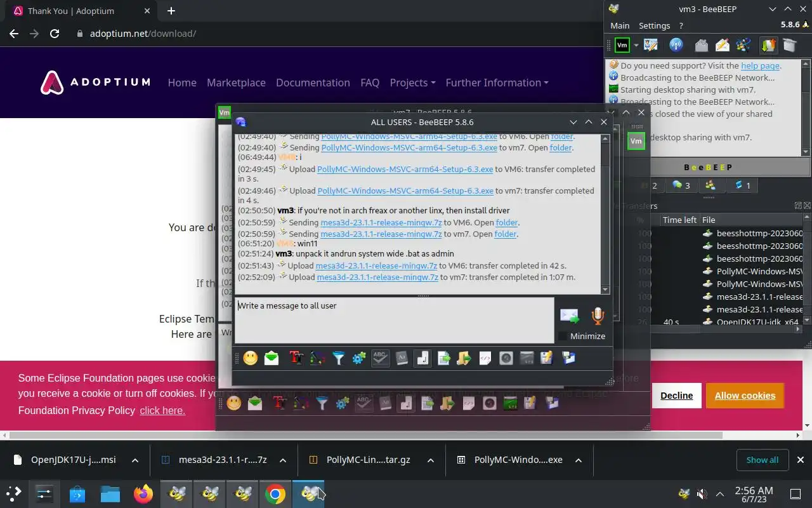Send the message with envelope arrow button
Screen dimensions: 812x508
(x=570, y=316)
